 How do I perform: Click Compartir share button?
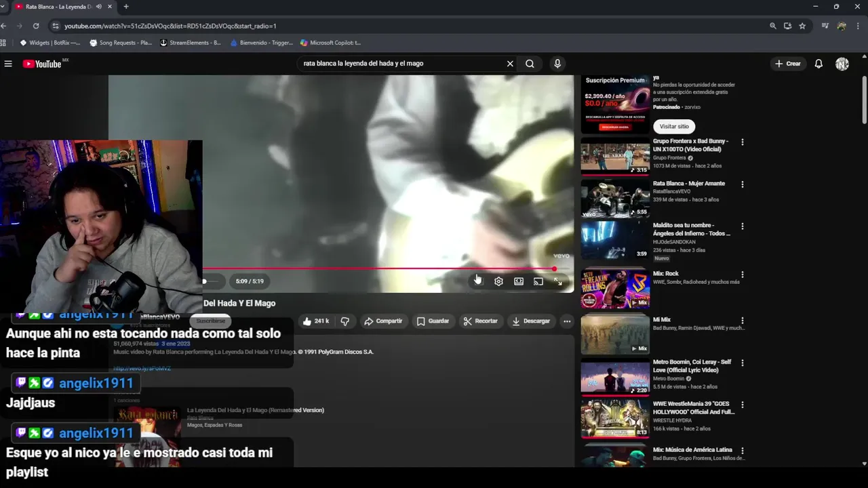tap(383, 321)
